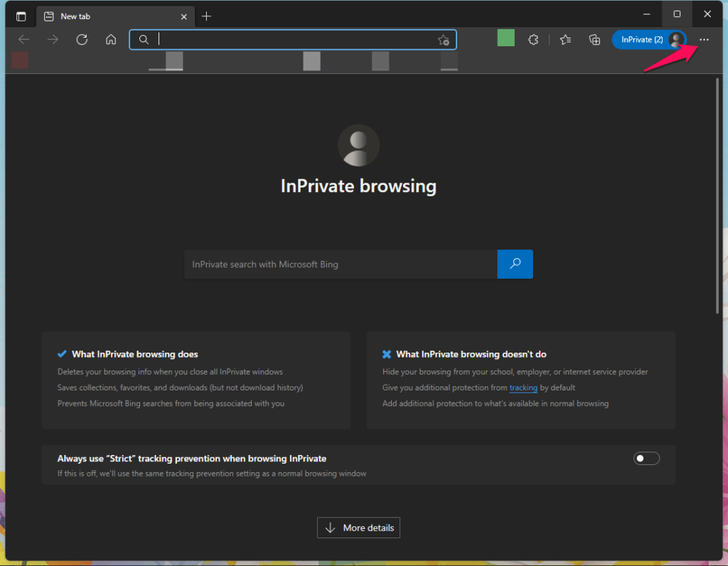Click the green color swatch in toolbar

point(505,38)
